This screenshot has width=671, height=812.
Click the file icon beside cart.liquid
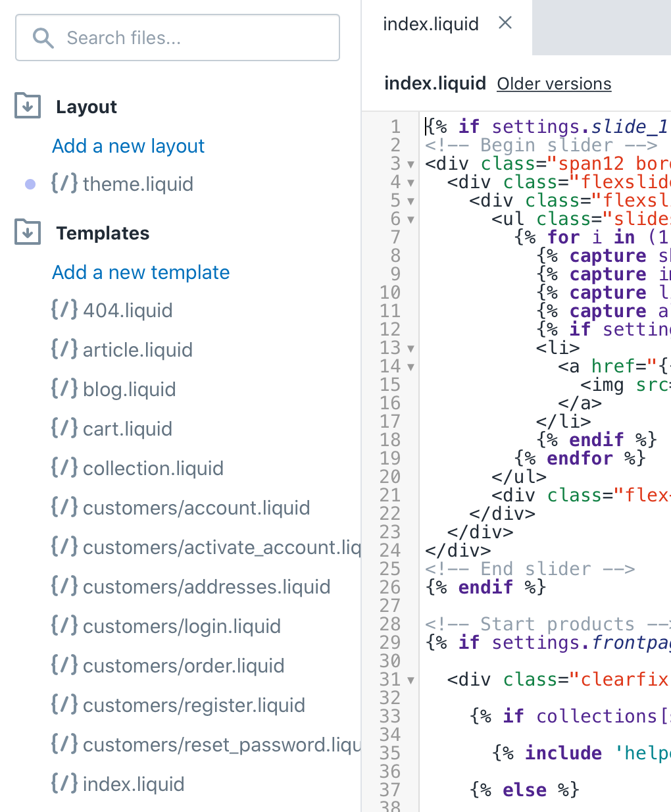[x=64, y=428]
